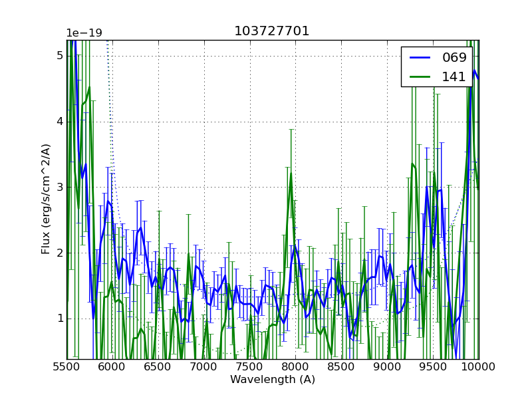The width and height of the screenshot is (532, 399).
Task: Click the 7000 x-axis tick label
Action: 204,367
